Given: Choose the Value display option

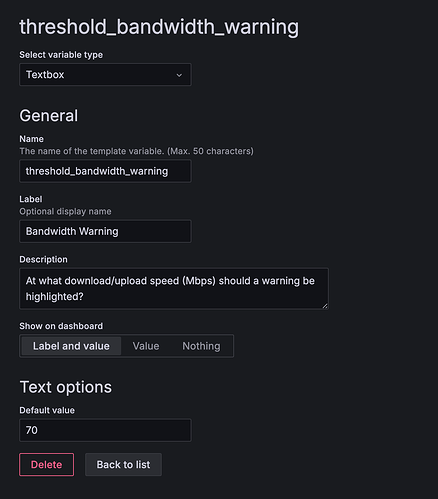Looking at the screenshot, I should (x=146, y=346).
